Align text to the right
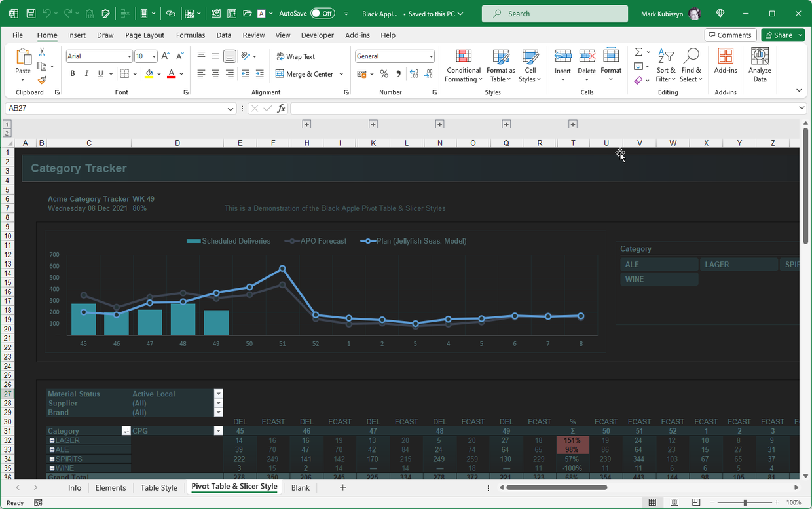 coord(230,74)
